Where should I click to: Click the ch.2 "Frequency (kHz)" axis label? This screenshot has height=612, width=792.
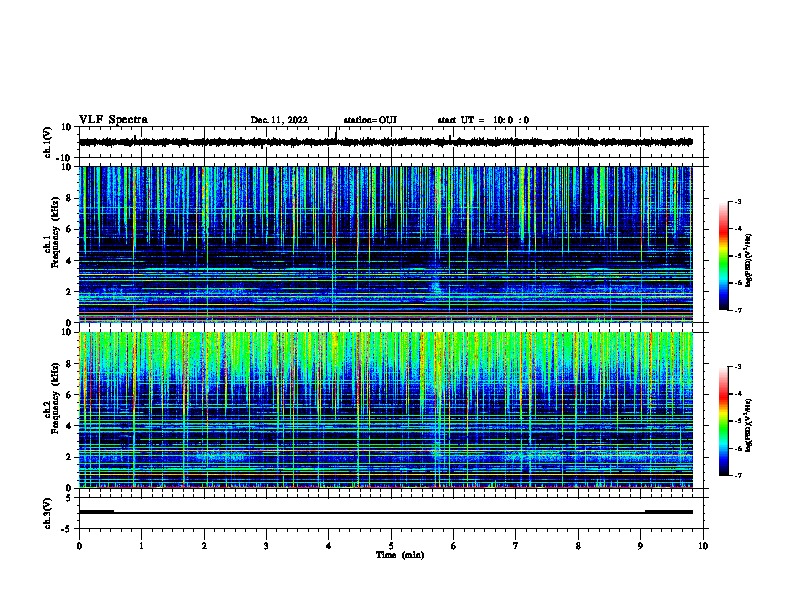(x=55, y=398)
